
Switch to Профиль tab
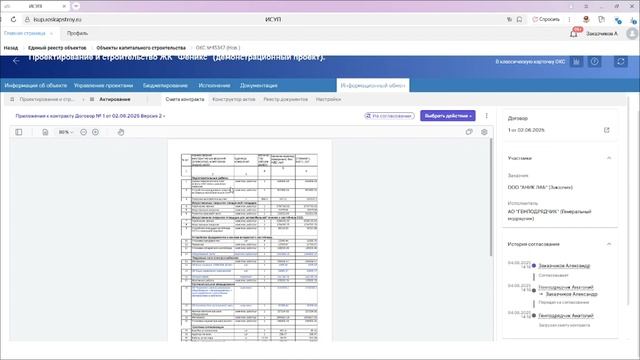(77, 33)
